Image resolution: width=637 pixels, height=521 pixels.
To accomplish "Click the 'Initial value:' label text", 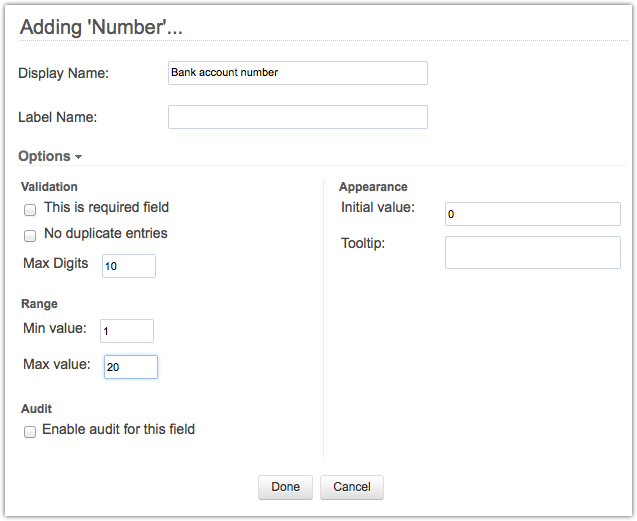I will click(378, 207).
